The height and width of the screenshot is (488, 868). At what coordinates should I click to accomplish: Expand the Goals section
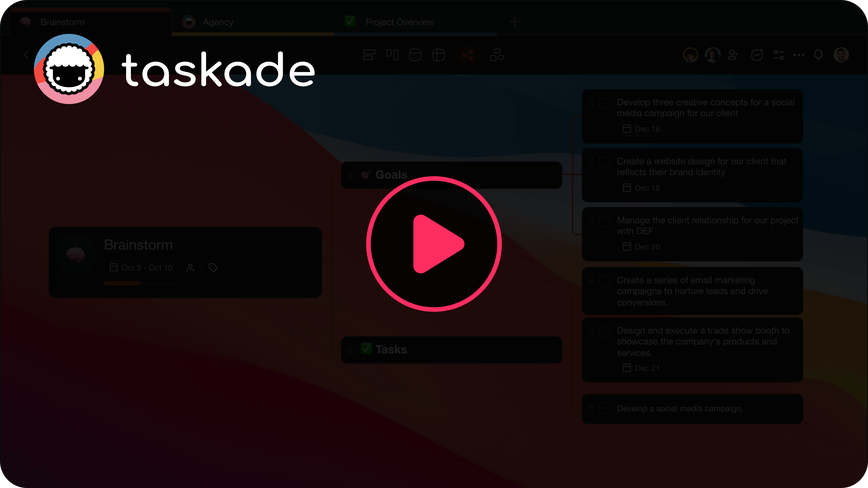[x=451, y=175]
